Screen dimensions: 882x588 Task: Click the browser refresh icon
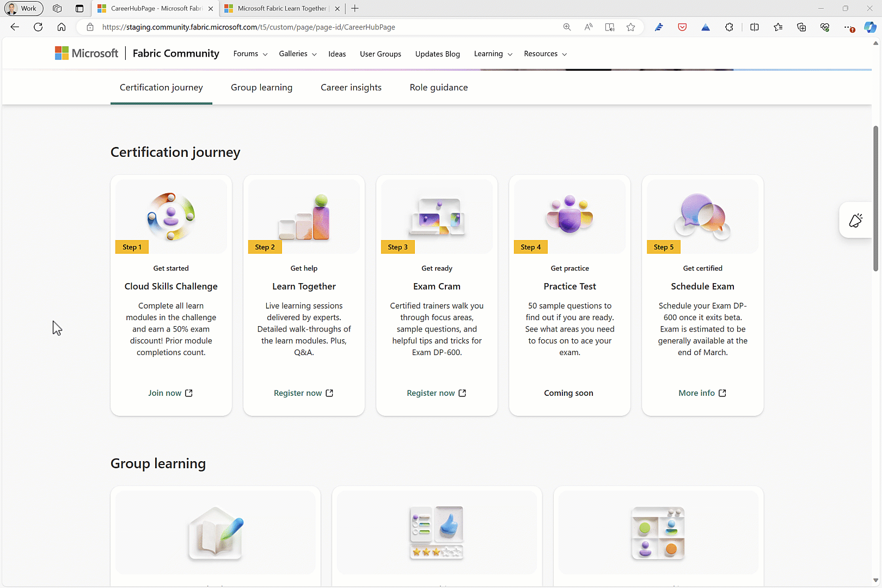(x=38, y=27)
